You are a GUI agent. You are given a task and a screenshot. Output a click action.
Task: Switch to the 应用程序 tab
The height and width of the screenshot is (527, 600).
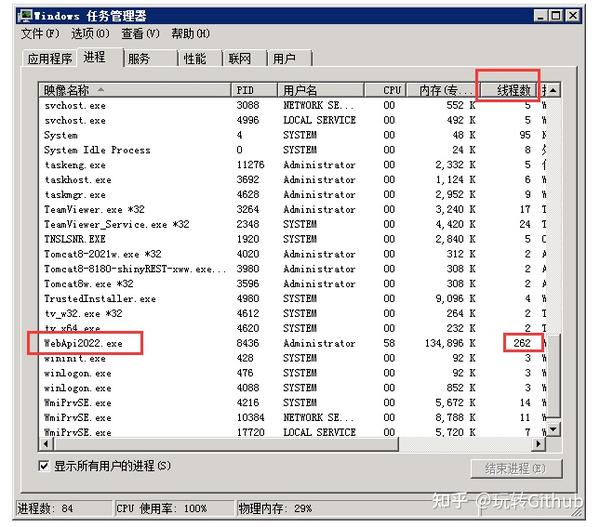pyautogui.click(x=50, y=59)
